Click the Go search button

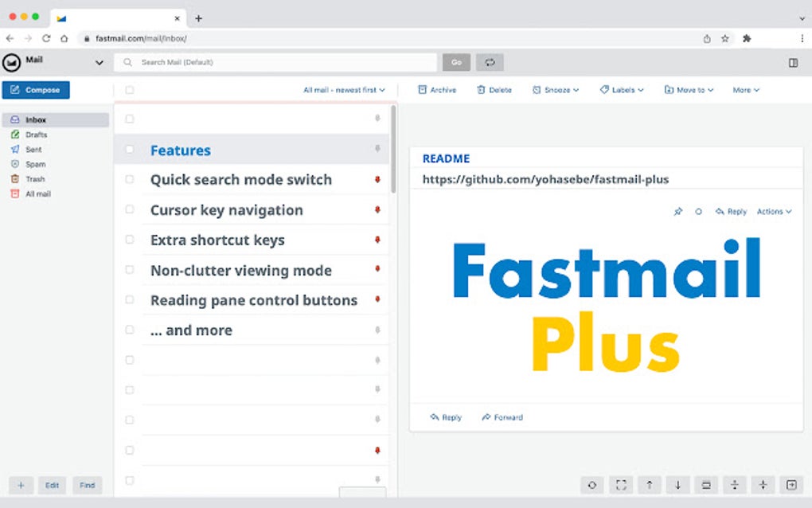(x=456, y=62)
